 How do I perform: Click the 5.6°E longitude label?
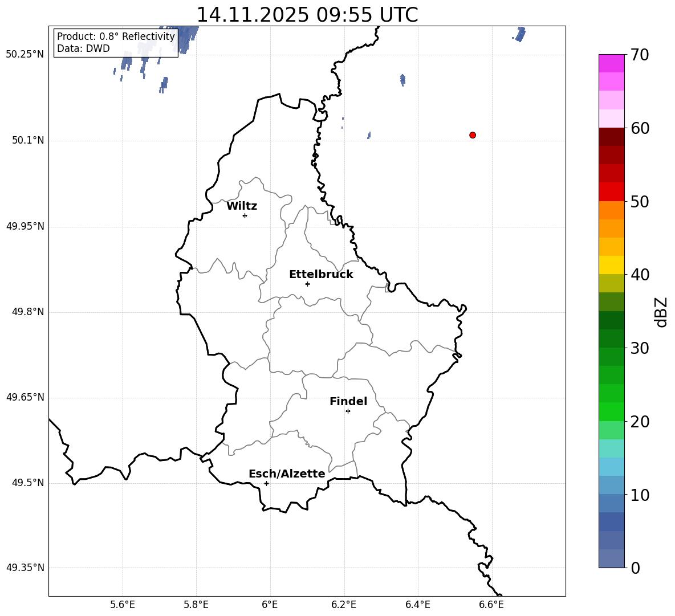coord(123,605)
